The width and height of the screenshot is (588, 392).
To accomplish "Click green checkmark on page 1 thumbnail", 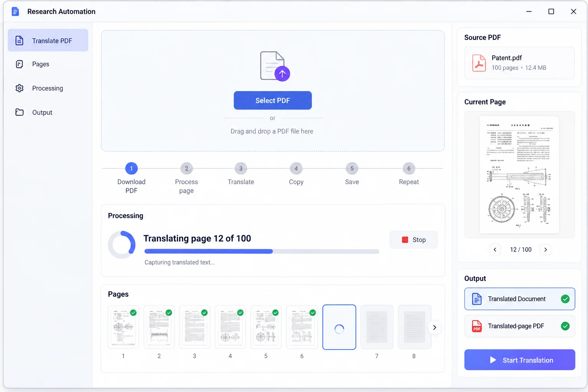I will click(133, 313).
